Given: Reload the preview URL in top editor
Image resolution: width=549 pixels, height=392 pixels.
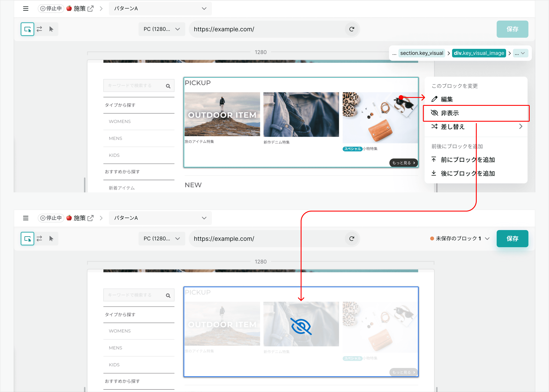Looking at the screenshot, I should pos(351,29).
